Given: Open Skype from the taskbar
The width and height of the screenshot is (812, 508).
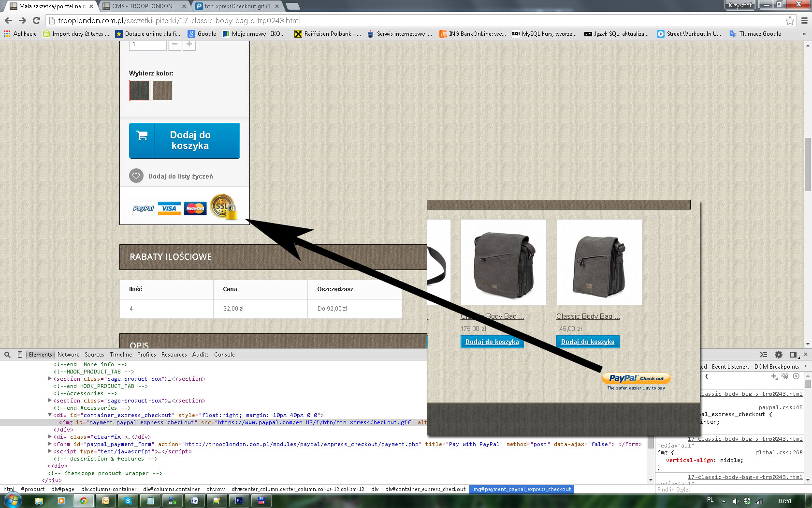Looking at the screenshot, I should pyautogui.click(x=128, y=501).
